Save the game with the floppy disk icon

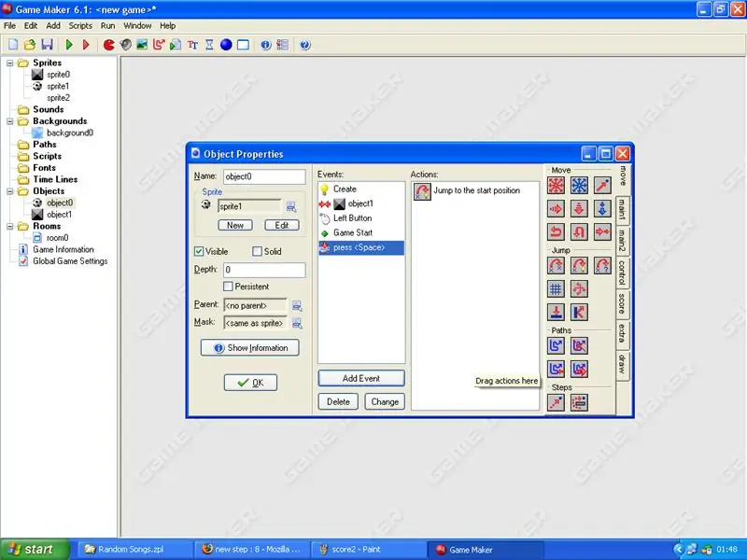click(x=47, y=45)
